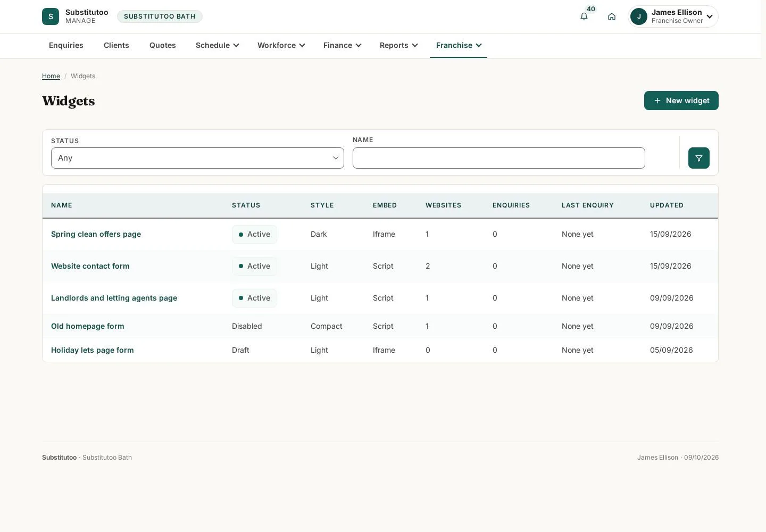Click the Updated column header
766x532 pixels.
tap(667, 205)
